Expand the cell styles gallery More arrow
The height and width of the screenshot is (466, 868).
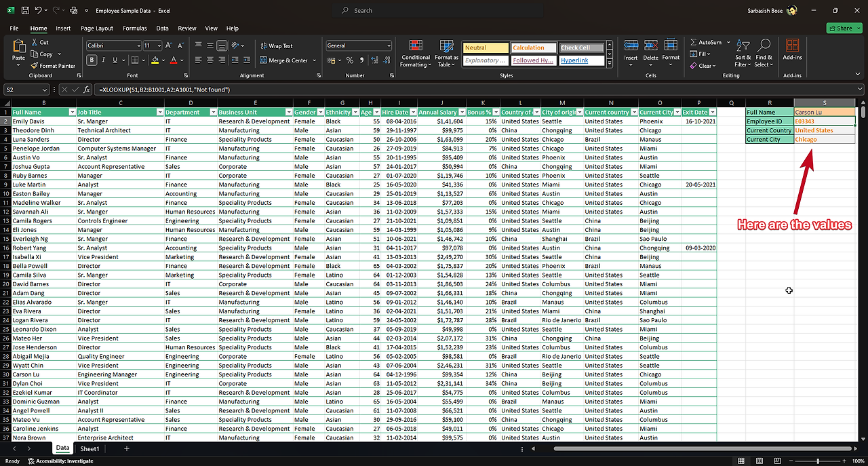tap(610, 62)
